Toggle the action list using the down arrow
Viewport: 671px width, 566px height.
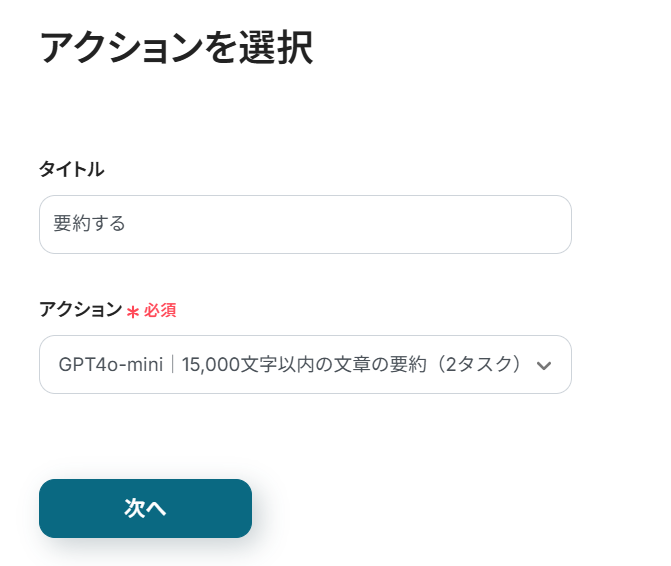point(544,365)
